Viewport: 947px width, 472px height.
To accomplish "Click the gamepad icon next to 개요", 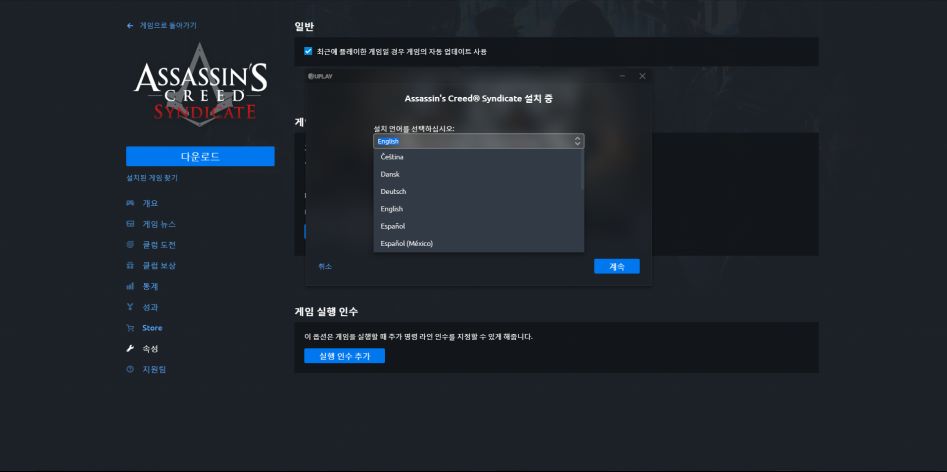I will (130, 203).
